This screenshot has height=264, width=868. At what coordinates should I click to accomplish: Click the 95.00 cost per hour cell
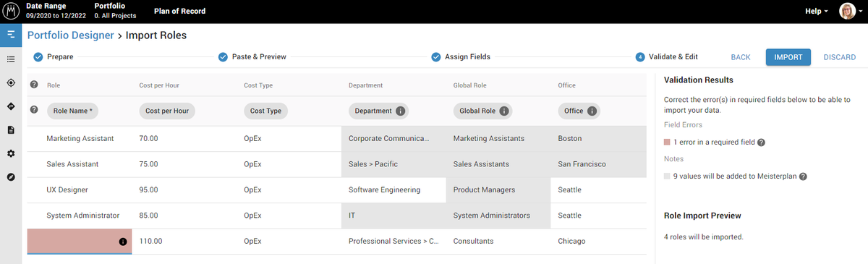click(184, 190)
